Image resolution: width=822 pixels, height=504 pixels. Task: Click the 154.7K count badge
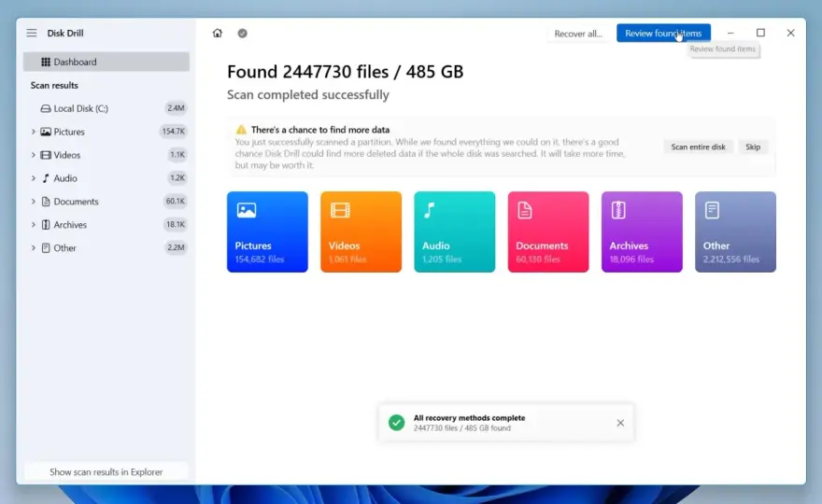173,132
